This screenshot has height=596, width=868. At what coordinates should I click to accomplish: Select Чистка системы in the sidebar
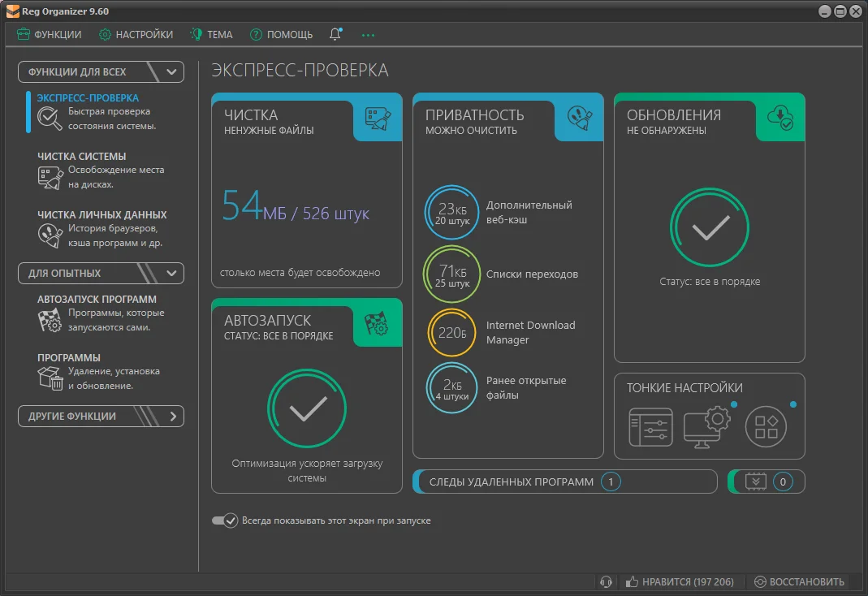pyautogui.click(x=81, y=157)
